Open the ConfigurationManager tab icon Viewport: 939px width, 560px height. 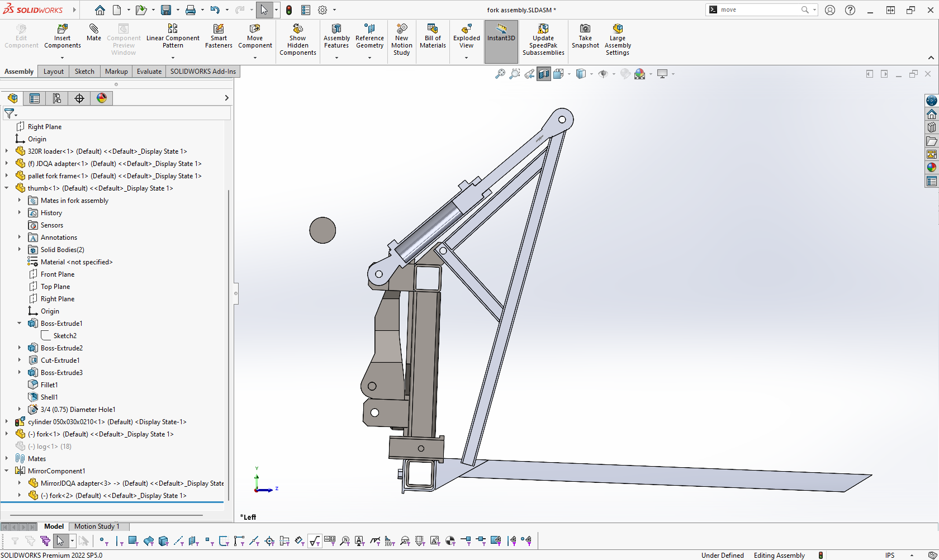point(57,98)
